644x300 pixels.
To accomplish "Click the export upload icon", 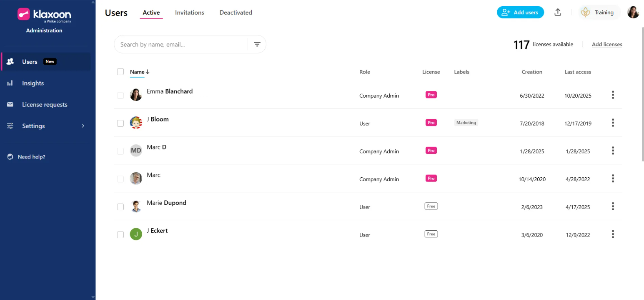I will click(558, 13).
